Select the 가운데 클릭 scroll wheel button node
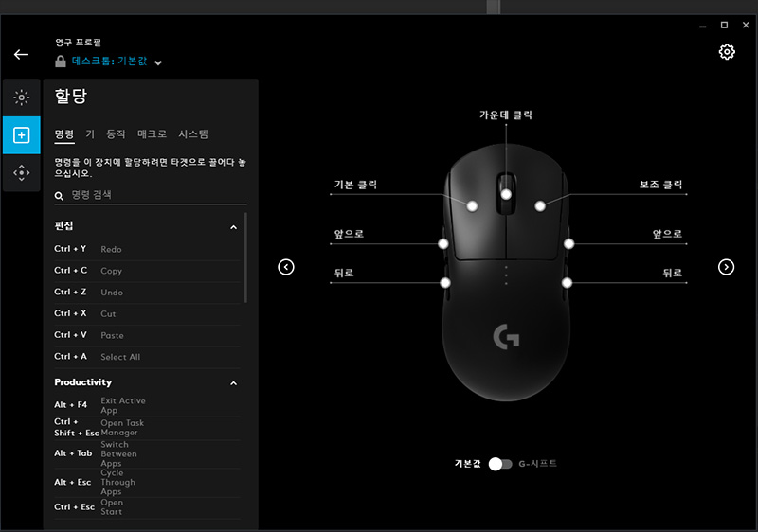The height and width of the screenshot is (532, 758). tap(506, 195)
